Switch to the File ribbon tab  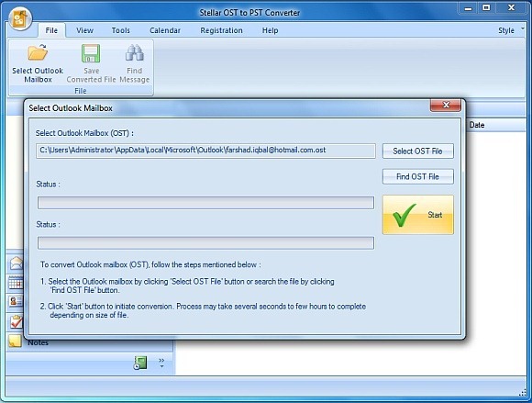(51, 30)
